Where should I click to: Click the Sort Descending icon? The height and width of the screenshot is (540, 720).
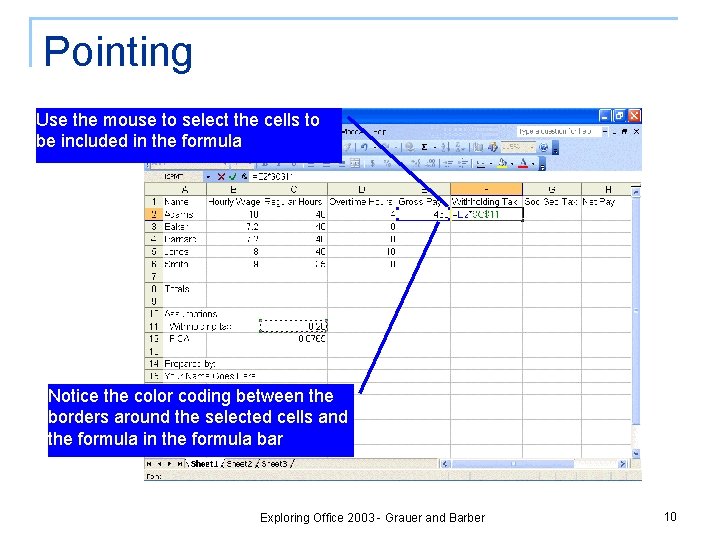(458, 147)
